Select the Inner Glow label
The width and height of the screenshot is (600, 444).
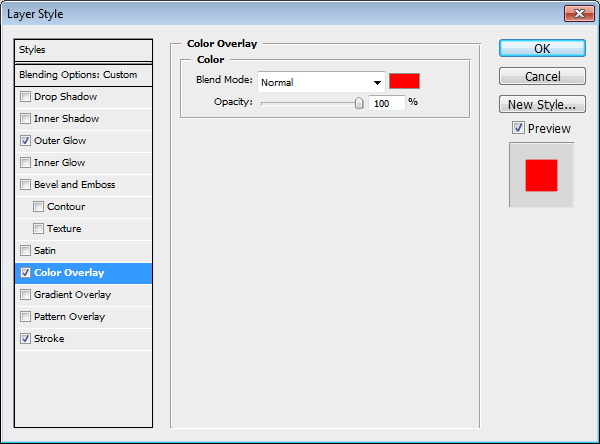60,163
